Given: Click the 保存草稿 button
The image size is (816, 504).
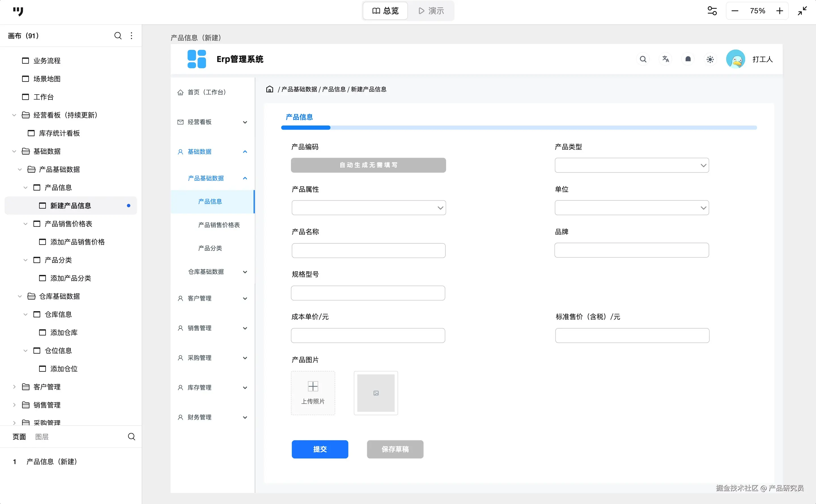Looking at the screenshot, I should click(x=395, y=449).
